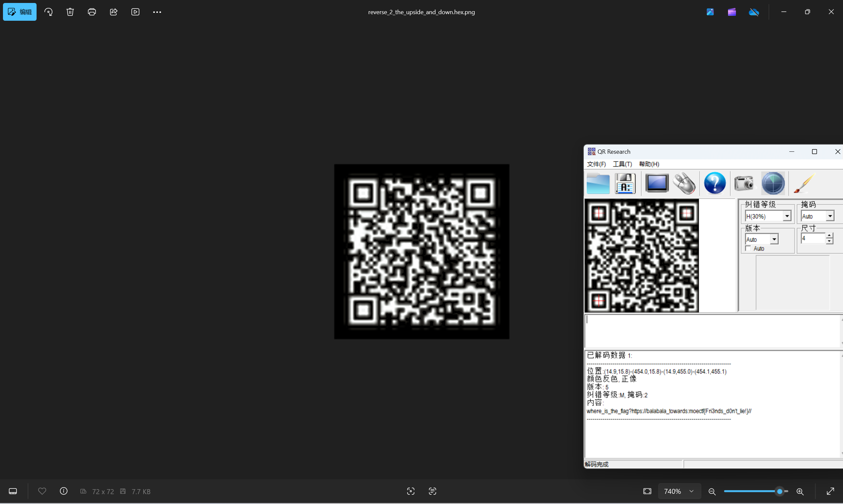Click the empty text input area in QR Research

click(712, 331)
